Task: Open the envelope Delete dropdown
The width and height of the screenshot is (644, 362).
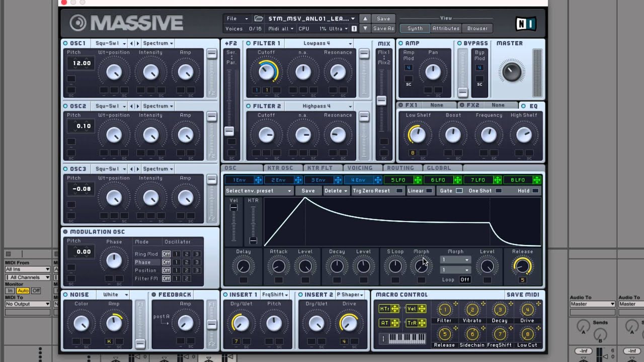Action: 336,191
